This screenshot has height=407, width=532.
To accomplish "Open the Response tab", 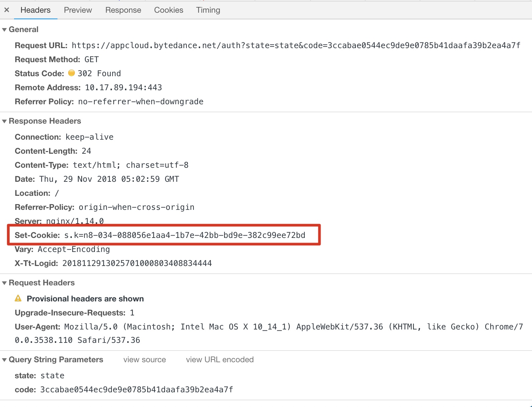I will click(x=123, y=10).
